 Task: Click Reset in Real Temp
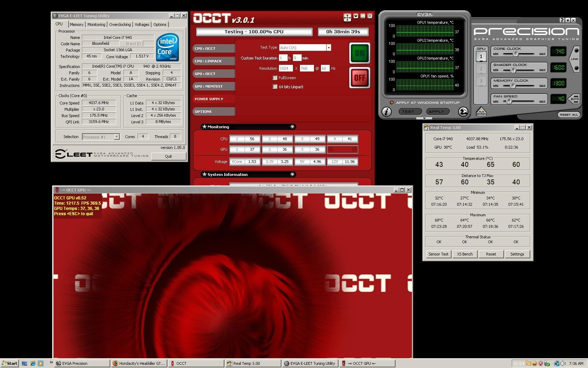(491, 254)
